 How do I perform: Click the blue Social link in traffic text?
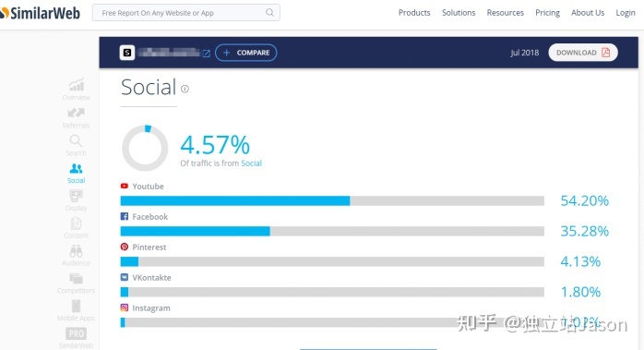tap(251, 163)
